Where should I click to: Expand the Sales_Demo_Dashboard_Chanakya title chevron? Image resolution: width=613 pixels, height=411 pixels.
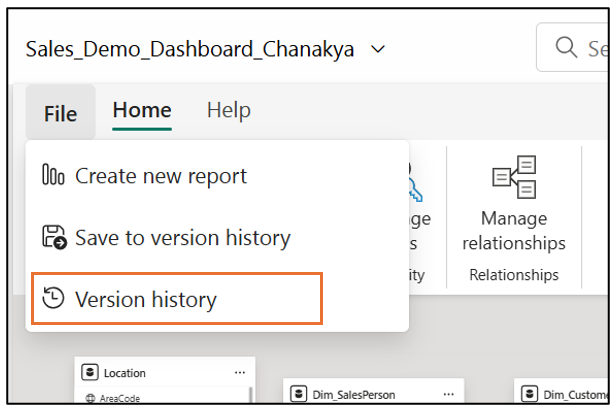(x=378, y=49)
